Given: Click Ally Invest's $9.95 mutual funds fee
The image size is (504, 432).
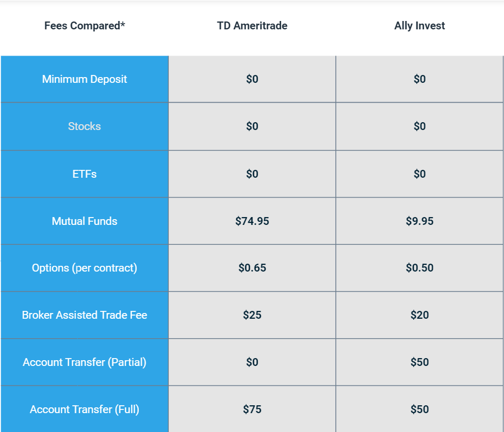Looking at the screenshot, I should click(x=420, y=221).
